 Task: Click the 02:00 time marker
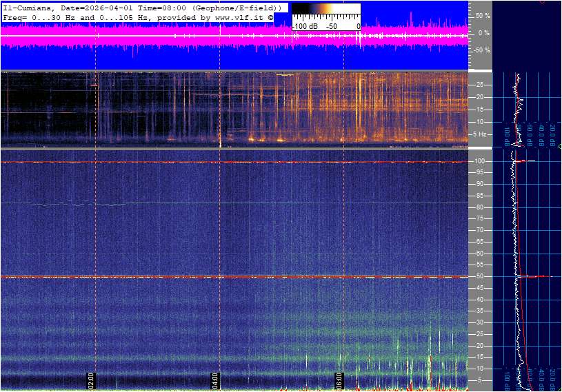(91, 380)
